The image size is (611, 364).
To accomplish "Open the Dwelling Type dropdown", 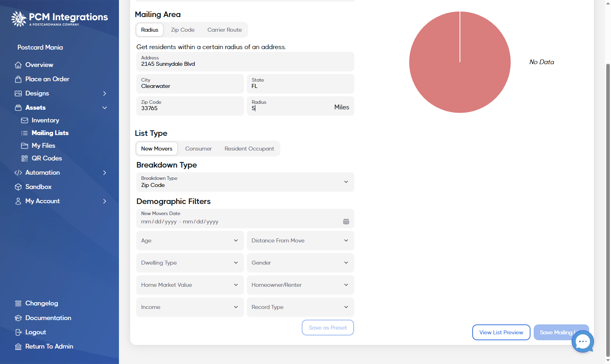I will (x=190, y=263).
